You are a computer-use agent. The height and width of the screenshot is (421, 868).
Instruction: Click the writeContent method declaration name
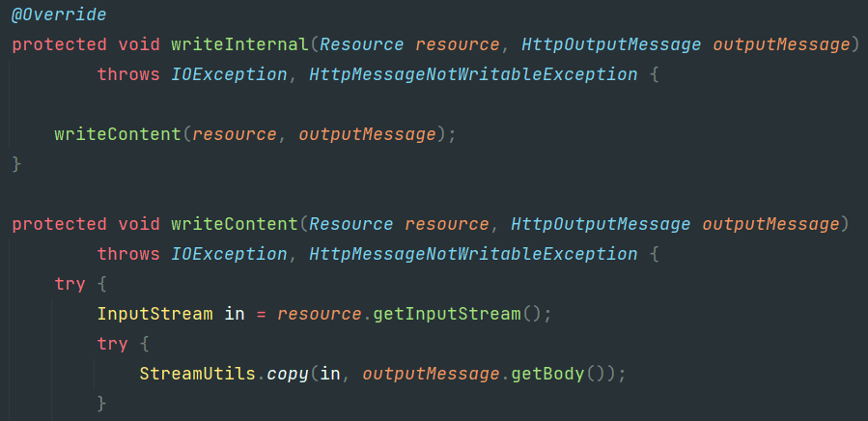[x=235, y=224]
